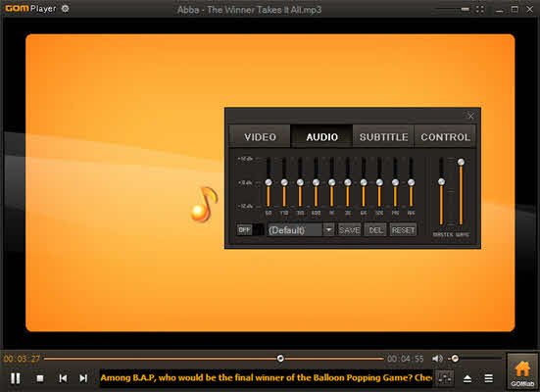Open settings gear next to GOM Player

pos(65,9)
